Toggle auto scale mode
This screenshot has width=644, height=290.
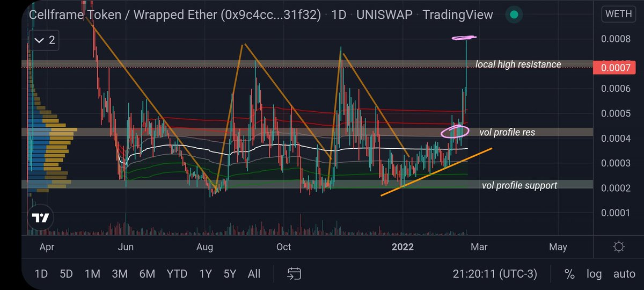(624, 274)
